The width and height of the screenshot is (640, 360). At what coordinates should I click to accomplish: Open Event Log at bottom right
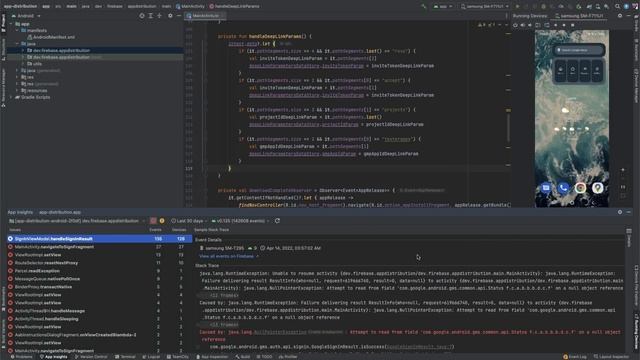click(x=575, y=357)
